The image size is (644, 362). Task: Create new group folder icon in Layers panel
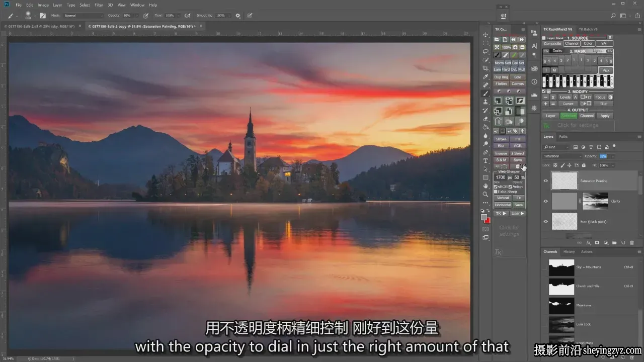click(x=614, y=242)
